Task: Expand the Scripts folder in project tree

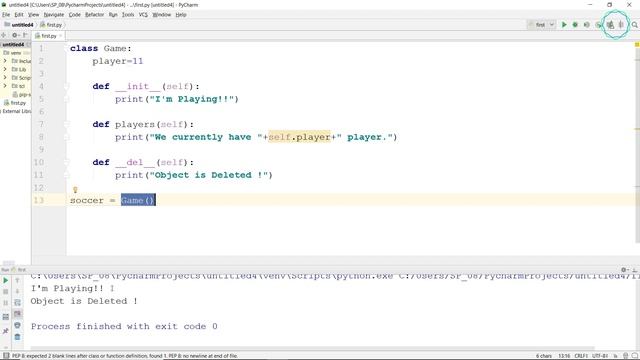Action: point(5,78)
